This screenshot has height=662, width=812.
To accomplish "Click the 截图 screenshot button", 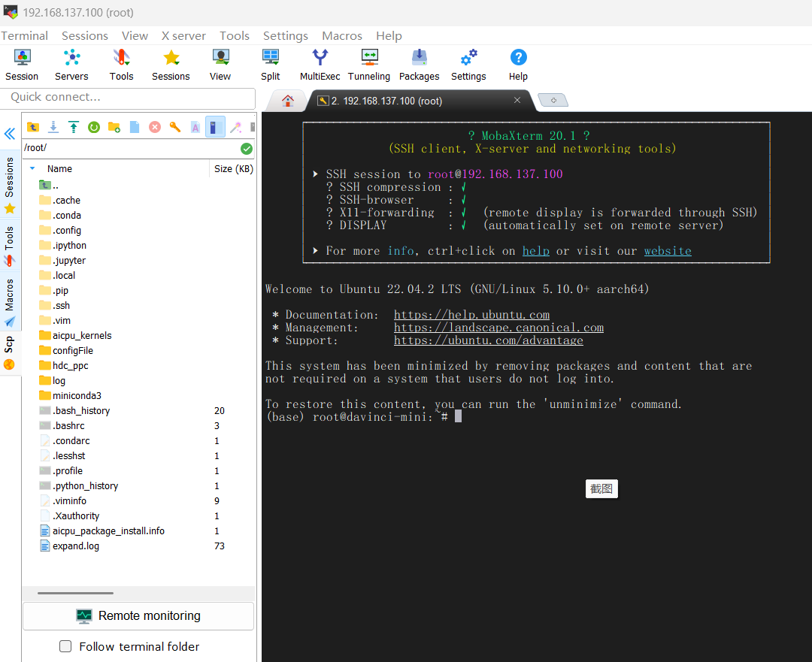I will (601, 488).
